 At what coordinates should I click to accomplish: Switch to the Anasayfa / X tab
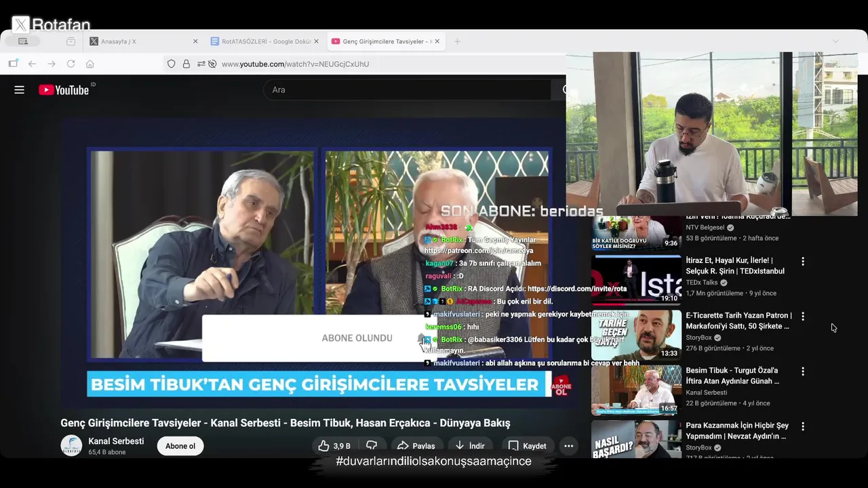pyautogui.click(x=144, y=41)
